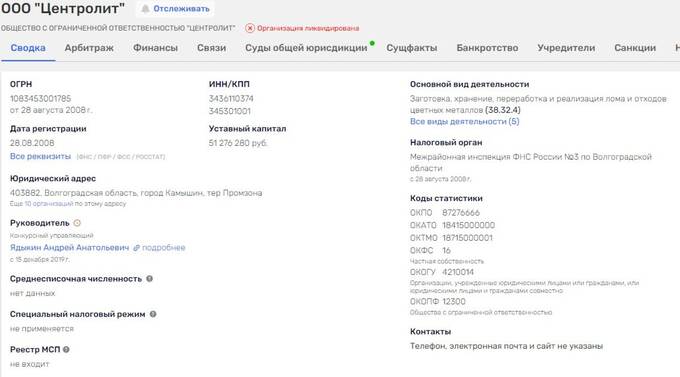Click the info icon near Среднесписочная численность
This screenshot has height=377, width=680.
[150, 279]
